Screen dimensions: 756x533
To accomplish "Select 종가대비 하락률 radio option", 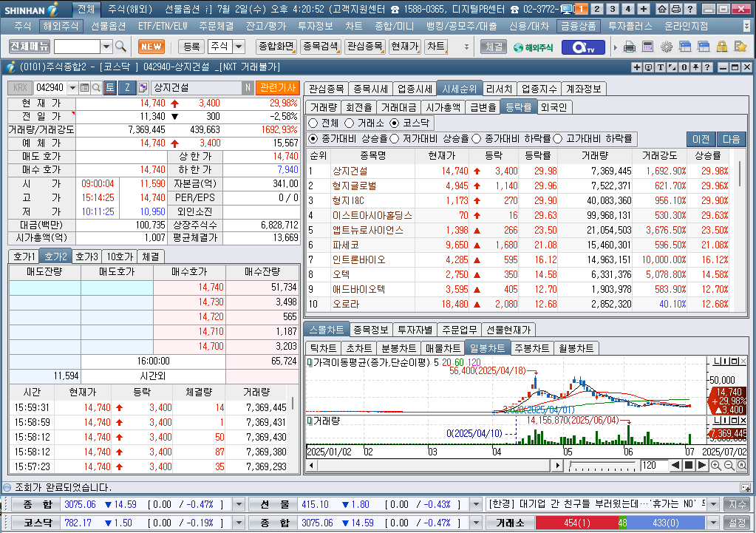I will pyautogui.click(x=477, y=139).
